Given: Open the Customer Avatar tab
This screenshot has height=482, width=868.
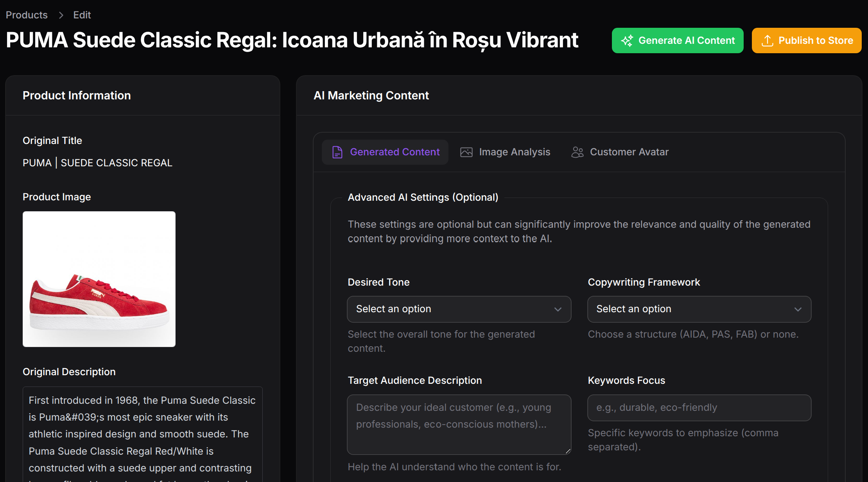Looking at the screenshot, I should point(620,152).
